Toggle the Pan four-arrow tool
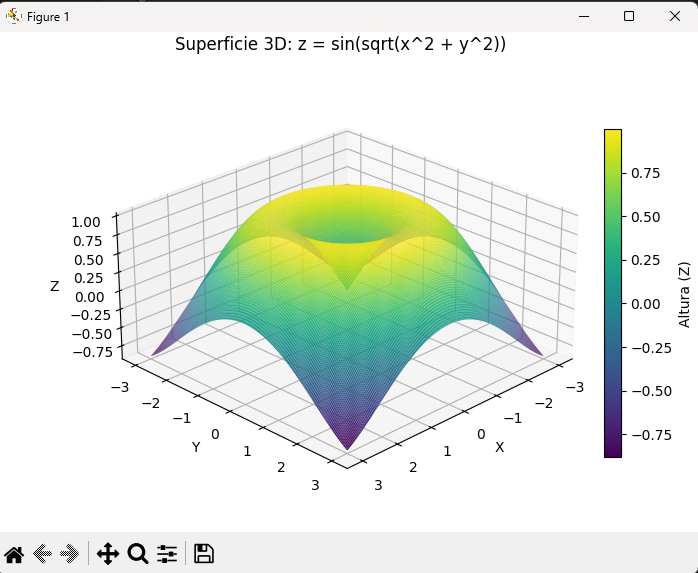Viewport: 698px width, 573px height. (x=108, y=553)
